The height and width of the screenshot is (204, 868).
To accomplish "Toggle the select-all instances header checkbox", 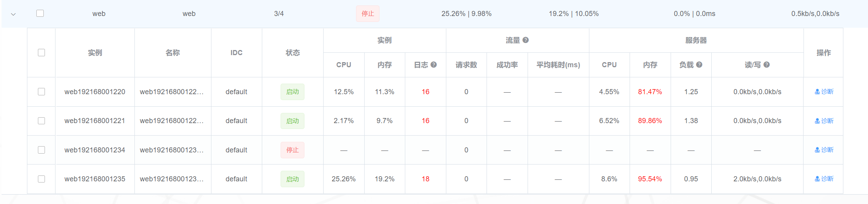I will 41,52.
